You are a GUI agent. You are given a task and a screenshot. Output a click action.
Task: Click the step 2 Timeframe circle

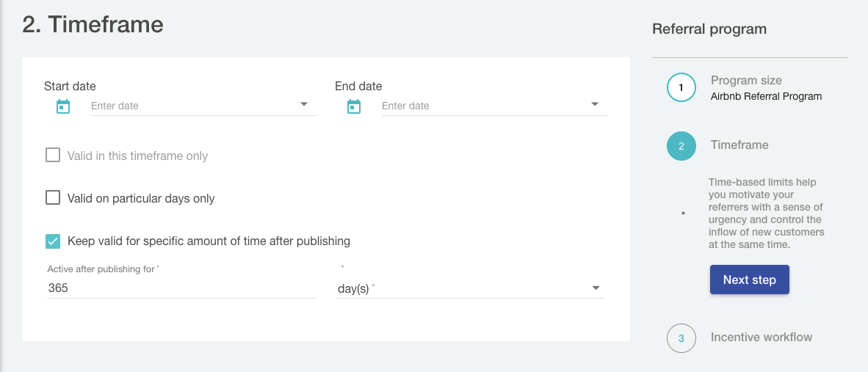pos(681,146)
